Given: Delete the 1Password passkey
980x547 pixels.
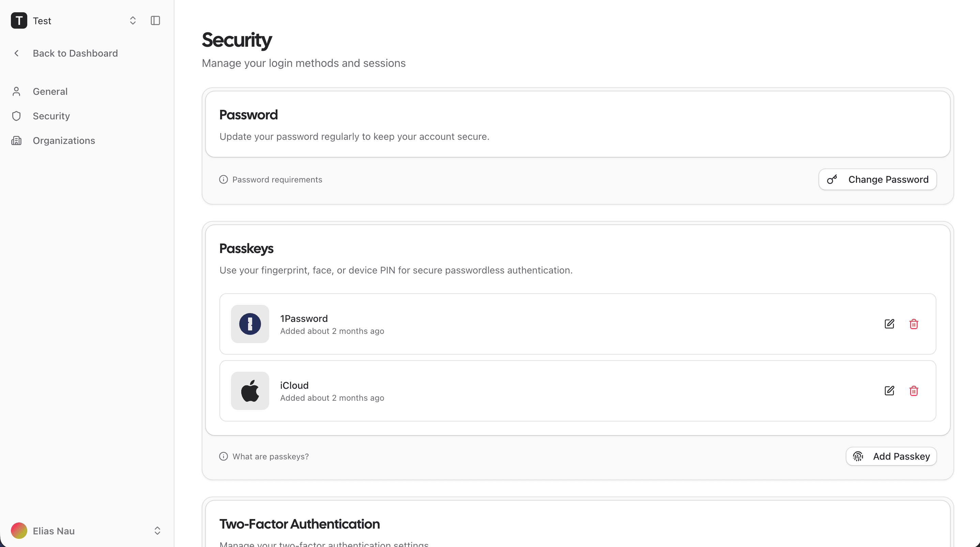Looking at the screenshot, I should click(914, 324).
